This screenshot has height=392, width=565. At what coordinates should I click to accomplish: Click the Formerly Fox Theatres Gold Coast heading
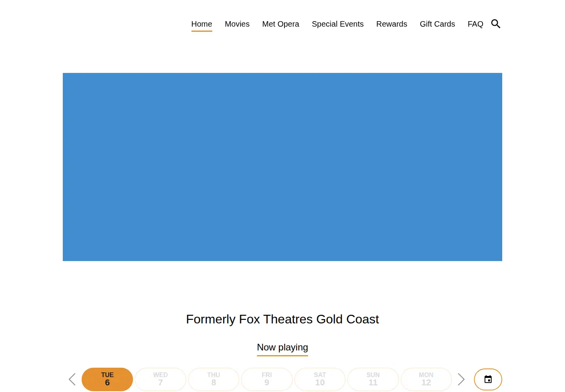click(282, 319)
